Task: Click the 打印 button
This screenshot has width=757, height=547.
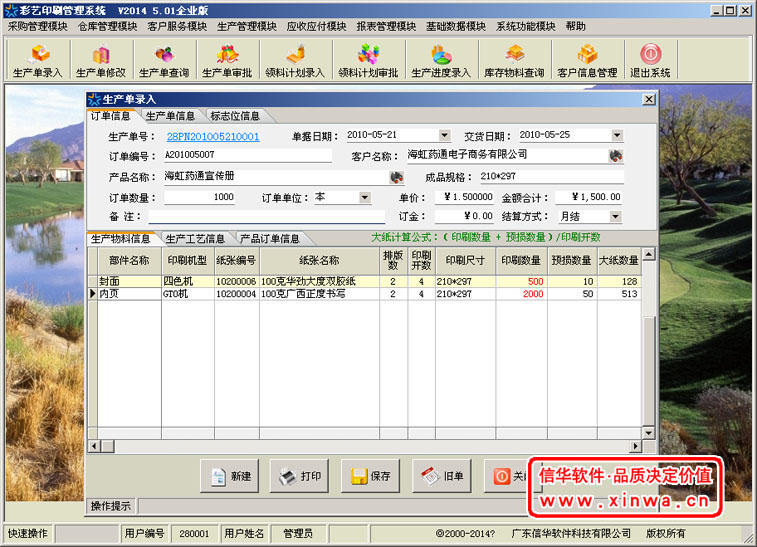Action: tap(299, 476)
